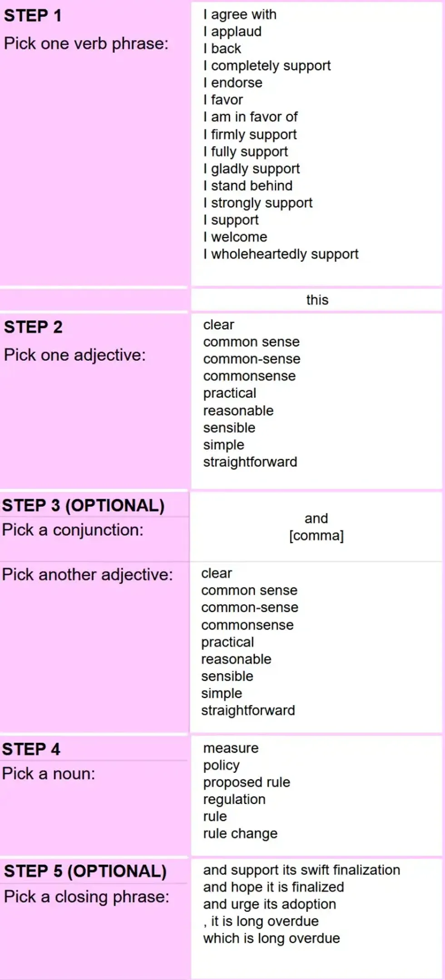
Task: Select 'reasonable' adjective in Step 2
Action: (x=238, y=411)
